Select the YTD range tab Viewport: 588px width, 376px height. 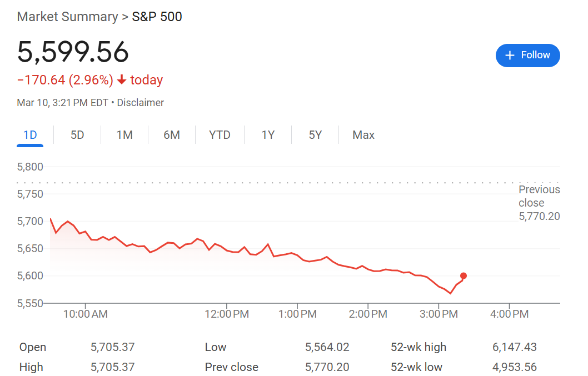click(x=220, y=135)
